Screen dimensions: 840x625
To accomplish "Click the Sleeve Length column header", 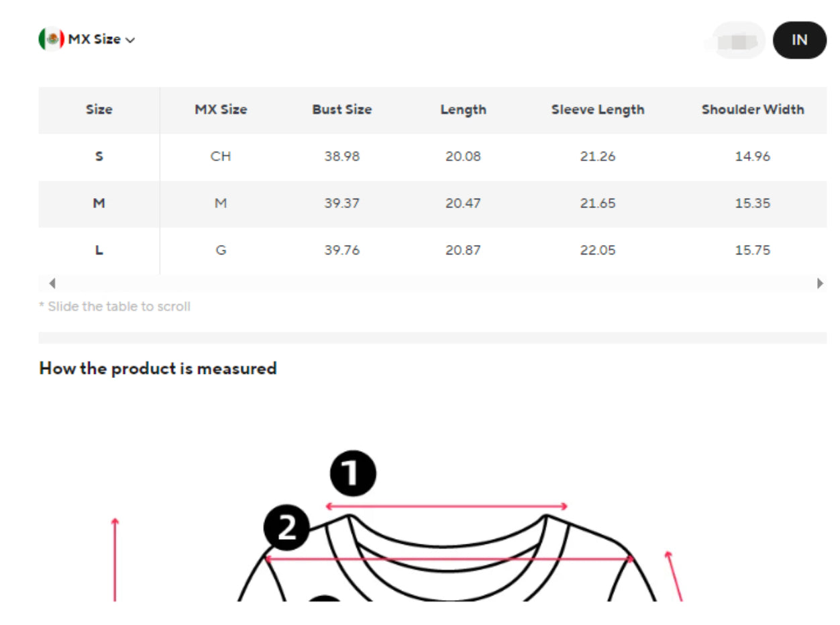I will [x=597, y=110].
